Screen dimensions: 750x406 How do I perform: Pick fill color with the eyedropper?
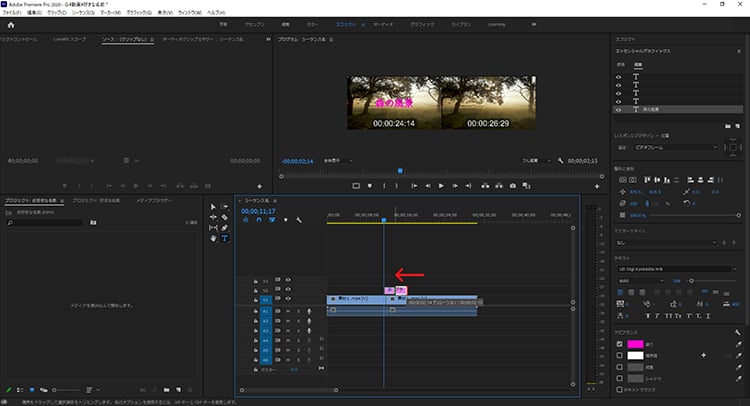739,344
